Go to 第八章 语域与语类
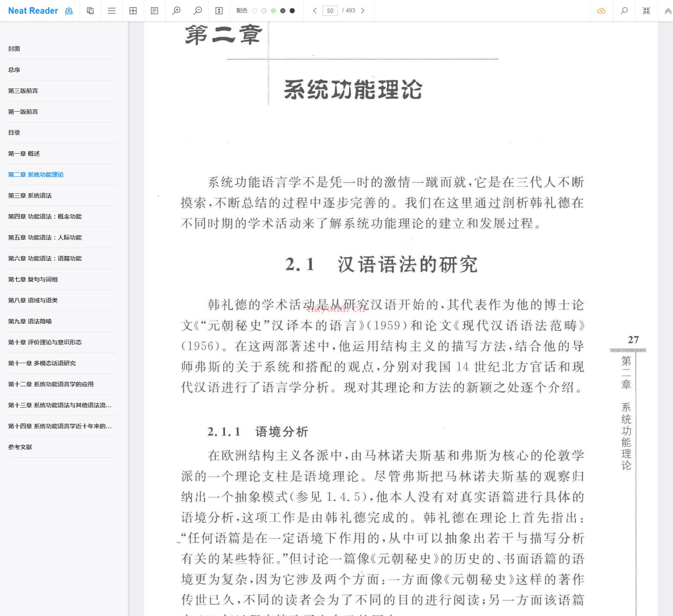The image size is (673, 616). tap(62, 300)
